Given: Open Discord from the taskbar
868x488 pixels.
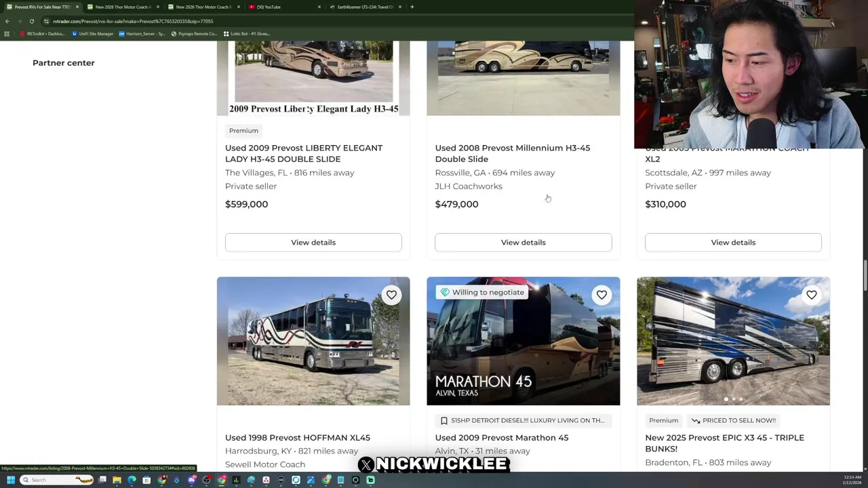Looking at the screenshot, I should [x=192, y=480].
